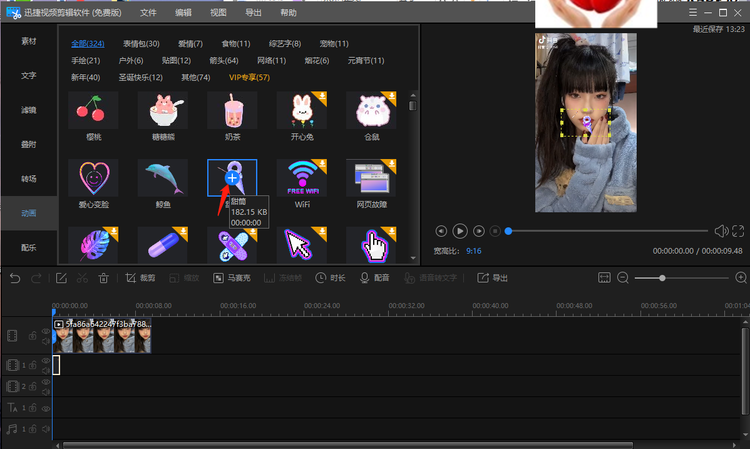750x449 pixels.
Task: Lock the main video track
Action: click(33, 336)
